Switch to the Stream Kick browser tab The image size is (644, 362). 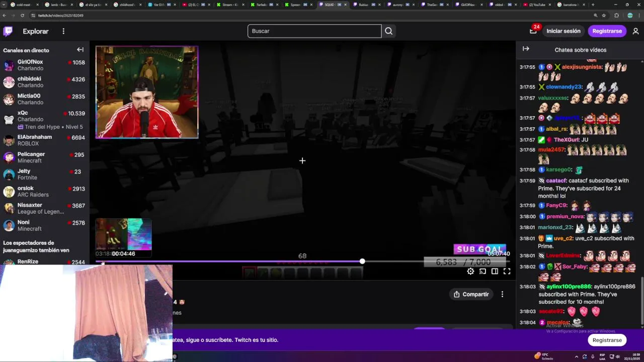point(230,5)
